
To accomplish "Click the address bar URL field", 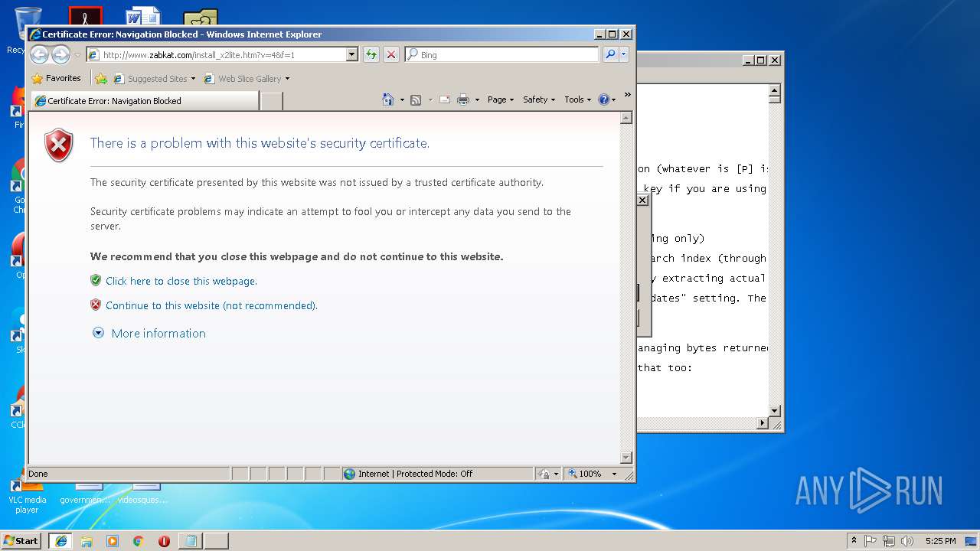I will [x=215, y=54].
